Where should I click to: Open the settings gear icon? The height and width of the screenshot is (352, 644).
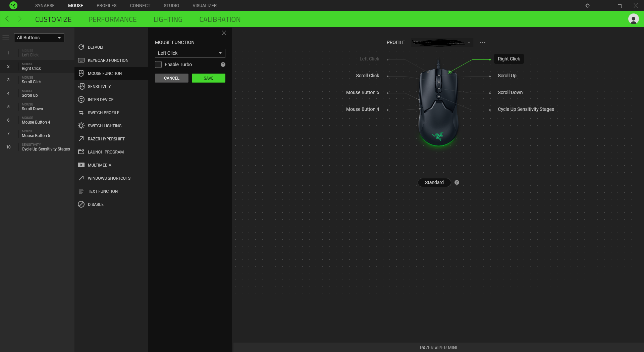click(588, 6)
